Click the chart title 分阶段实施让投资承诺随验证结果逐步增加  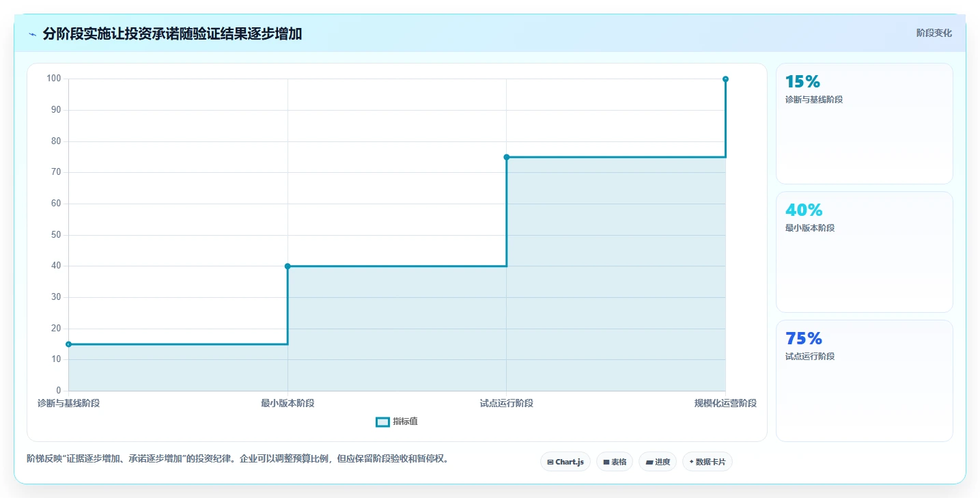point(172,34)
